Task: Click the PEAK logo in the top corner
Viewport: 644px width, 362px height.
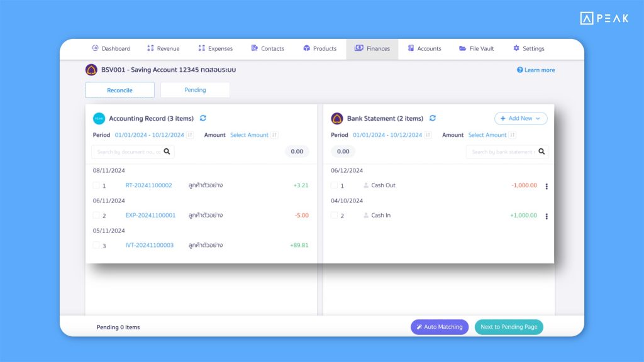Action: tap(604, 18)
